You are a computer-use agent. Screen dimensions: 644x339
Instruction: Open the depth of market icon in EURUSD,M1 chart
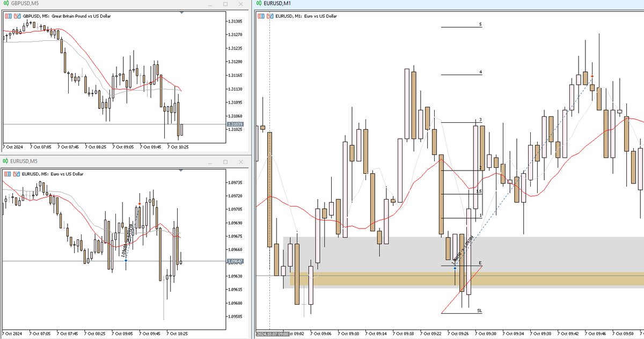click(x=269, y=16)
